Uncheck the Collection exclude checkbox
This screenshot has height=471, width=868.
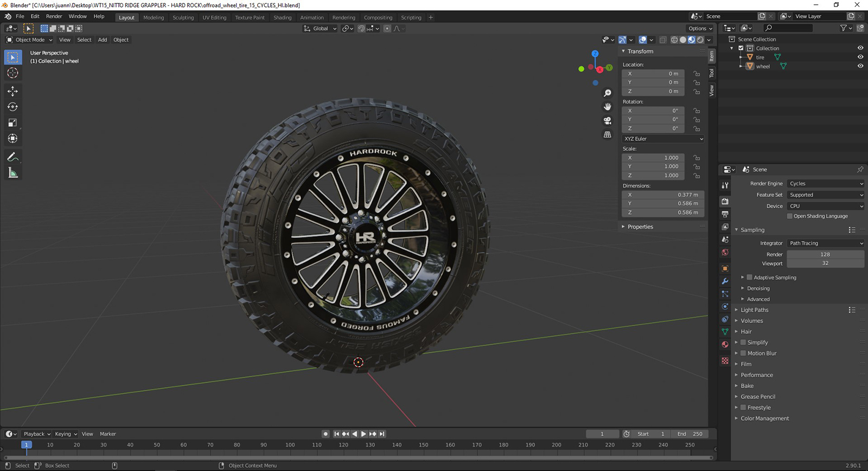tap(741, 48)
